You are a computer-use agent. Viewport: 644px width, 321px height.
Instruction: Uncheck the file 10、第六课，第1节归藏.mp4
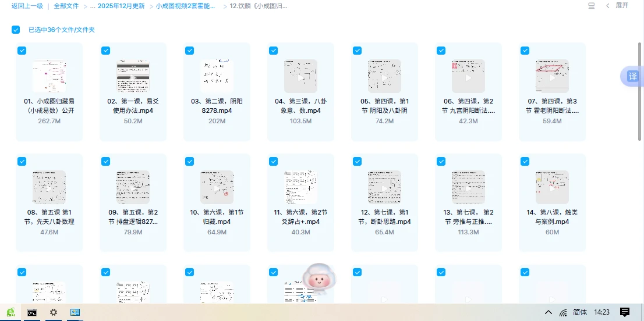tap(189, 162)
